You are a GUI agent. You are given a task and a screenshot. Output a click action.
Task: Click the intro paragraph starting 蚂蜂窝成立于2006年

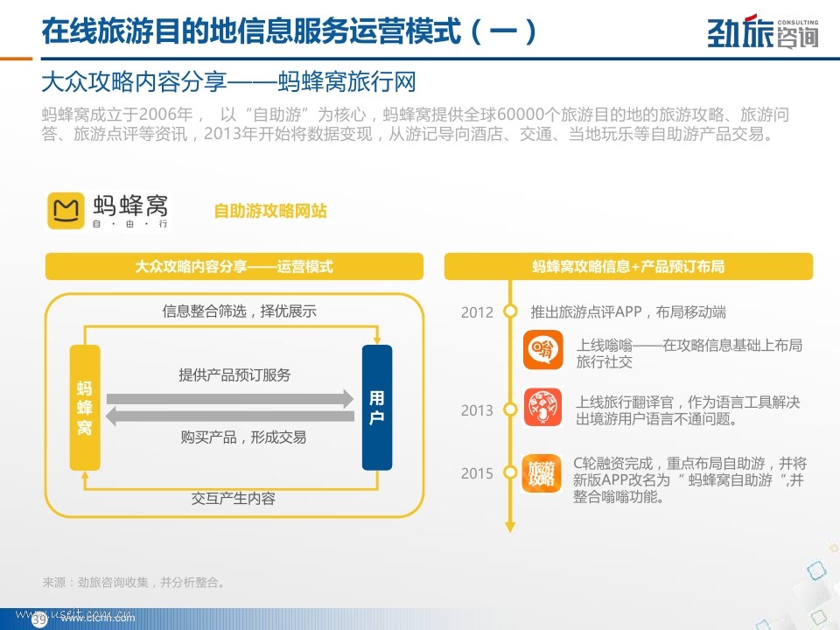point(415,123)
